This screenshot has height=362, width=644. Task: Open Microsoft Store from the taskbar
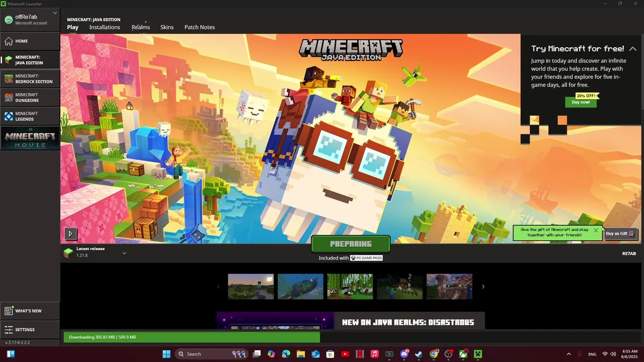[x=330, y=354]
